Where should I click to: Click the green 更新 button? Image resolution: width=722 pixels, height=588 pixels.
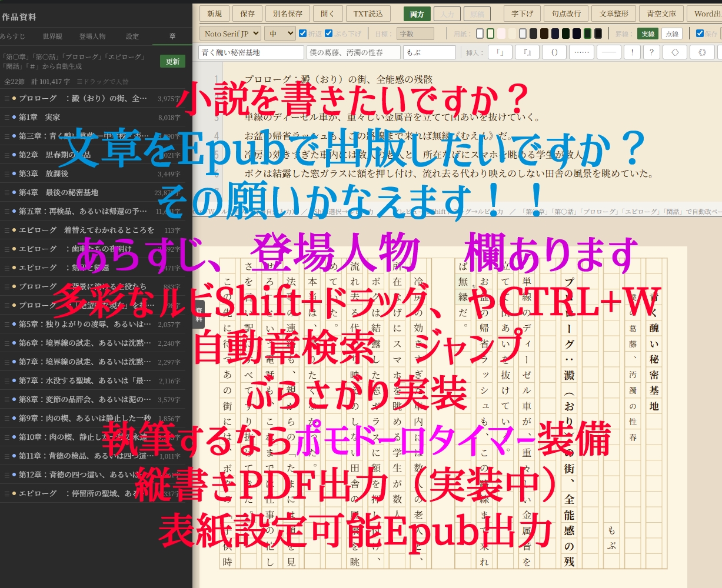pos(172,61)
